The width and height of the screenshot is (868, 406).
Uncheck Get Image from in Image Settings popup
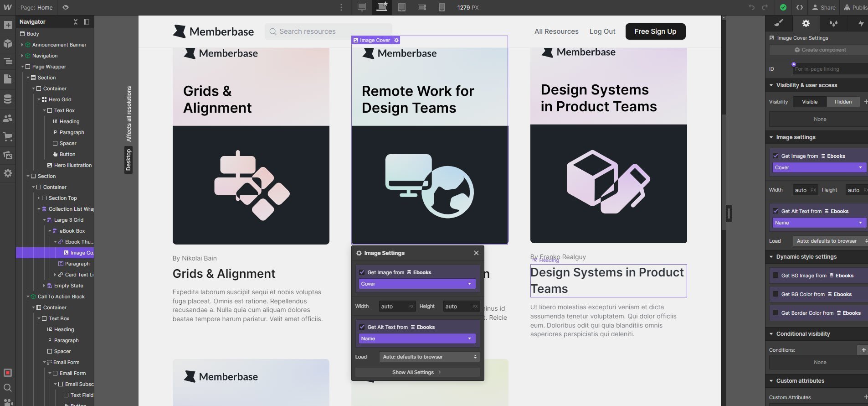pyautogui.click(x=362, y=272)
